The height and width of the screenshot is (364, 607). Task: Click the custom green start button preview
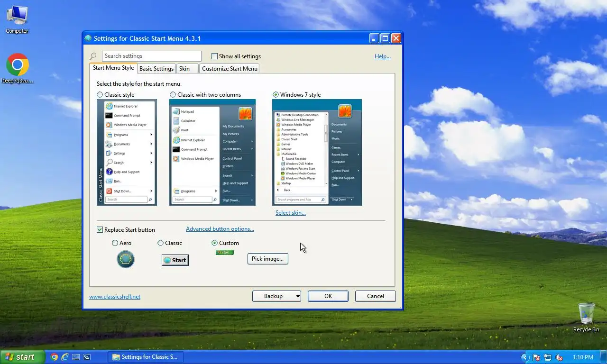pos(225,253)
